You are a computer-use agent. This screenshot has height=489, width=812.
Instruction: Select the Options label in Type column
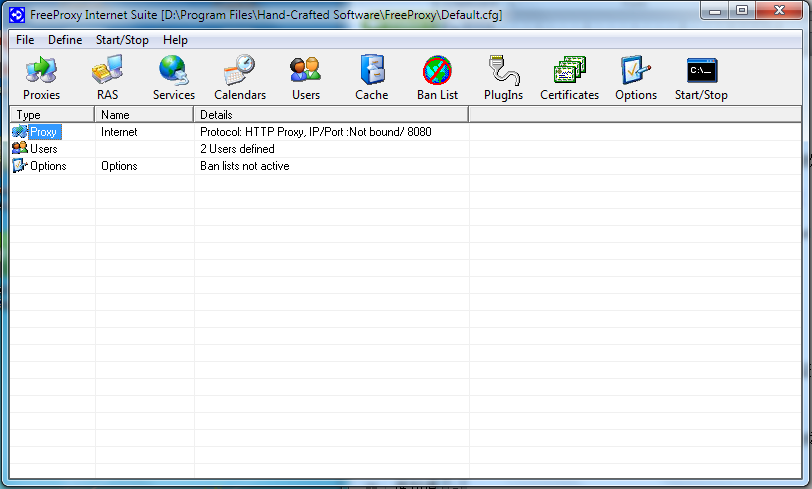pos(48,166)
